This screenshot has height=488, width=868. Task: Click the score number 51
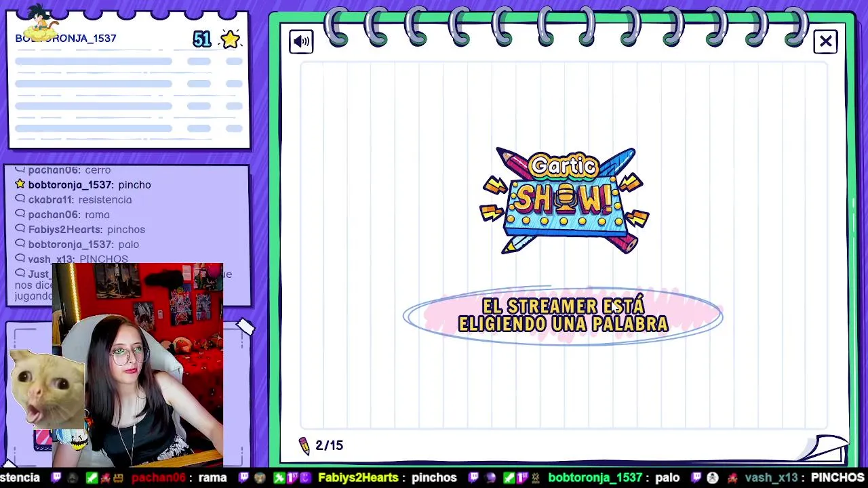[x=201, y=39]
